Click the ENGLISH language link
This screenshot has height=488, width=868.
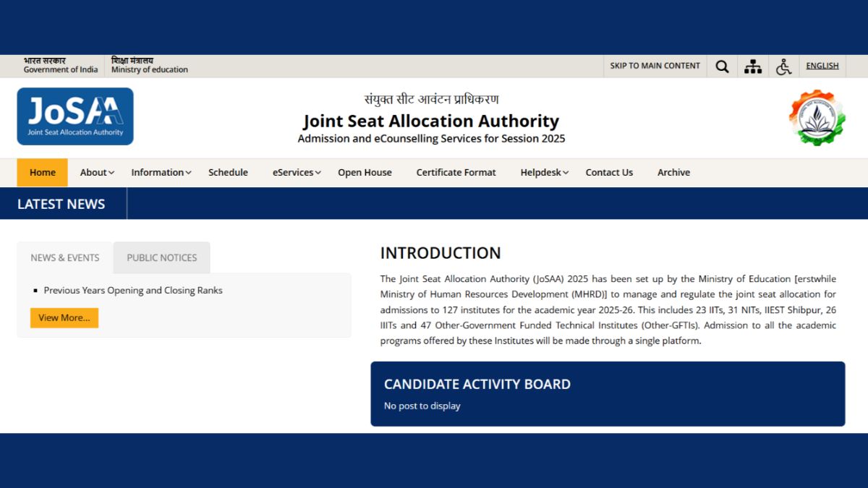pyautogui.click(x=822, y=65)
